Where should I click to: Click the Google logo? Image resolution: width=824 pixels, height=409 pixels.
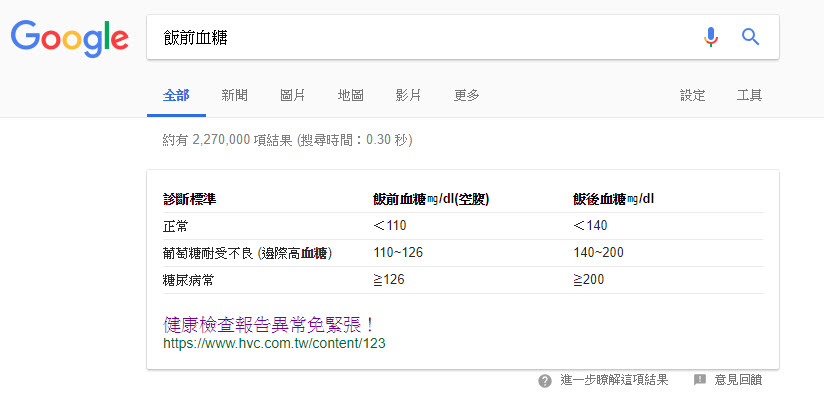(x=69, y=37)
